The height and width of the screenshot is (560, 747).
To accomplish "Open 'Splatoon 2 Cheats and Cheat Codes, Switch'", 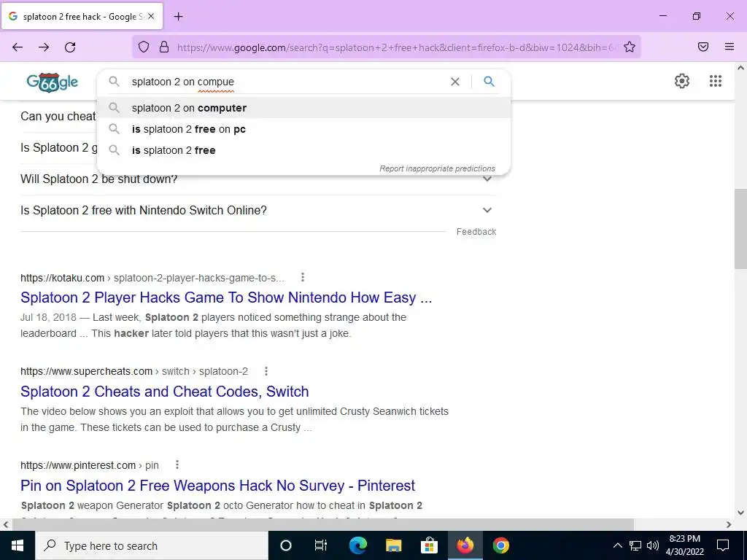I will tap(165, 391).
